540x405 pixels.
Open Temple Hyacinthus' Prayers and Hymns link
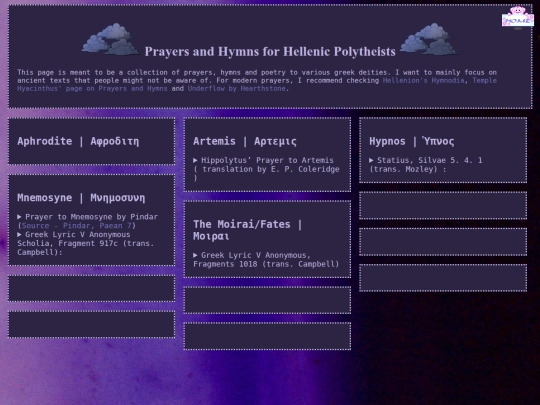tap(257, 84)
